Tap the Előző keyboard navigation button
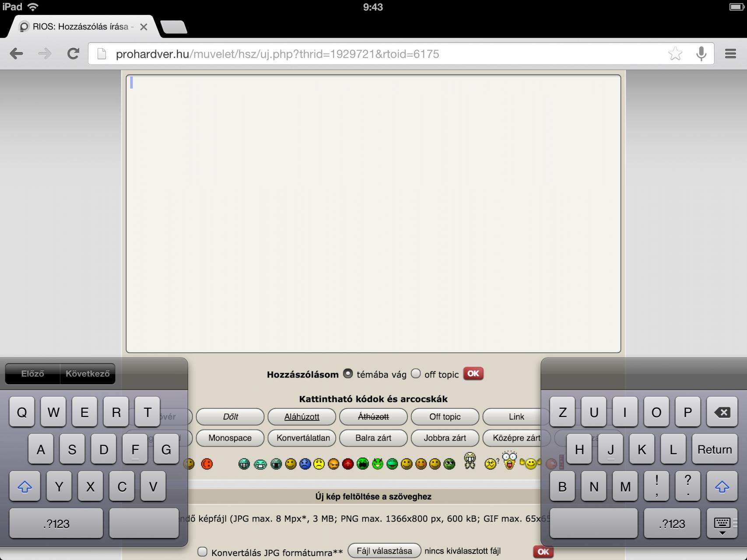Image resolution: width=747 pixels, height=560 pixels. click(x=32, y=374)
